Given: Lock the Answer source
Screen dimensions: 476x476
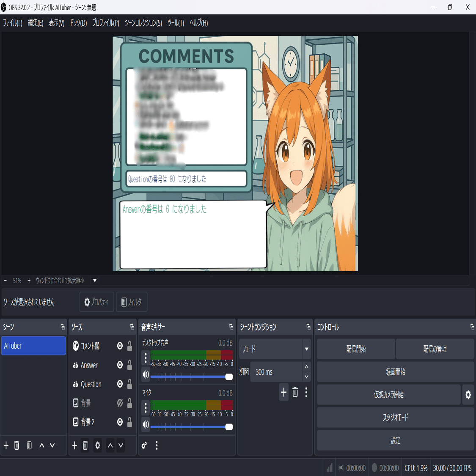Looking at the screenshot, I should point(129,365).
